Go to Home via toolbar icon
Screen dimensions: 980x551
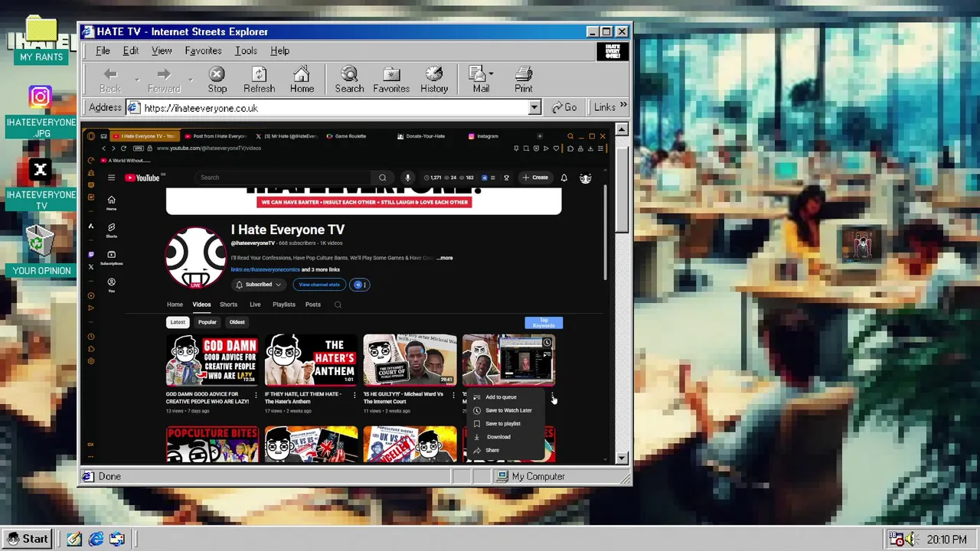tap(302, 80)
